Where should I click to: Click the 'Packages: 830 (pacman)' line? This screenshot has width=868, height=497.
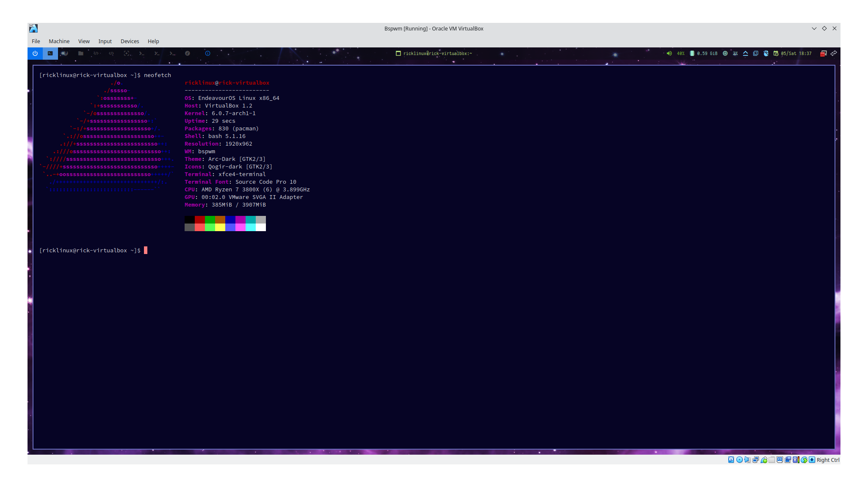click(x=221, y=128)
